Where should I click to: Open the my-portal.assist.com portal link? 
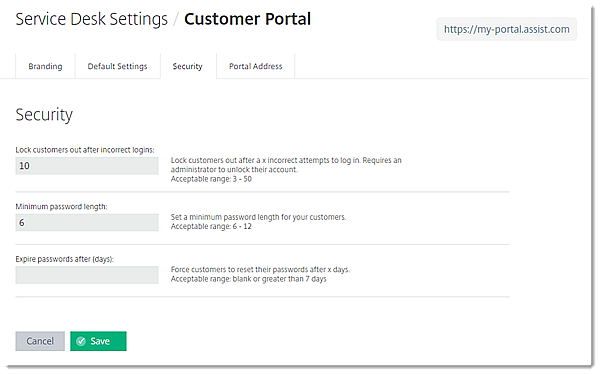(x=507, y=29)
